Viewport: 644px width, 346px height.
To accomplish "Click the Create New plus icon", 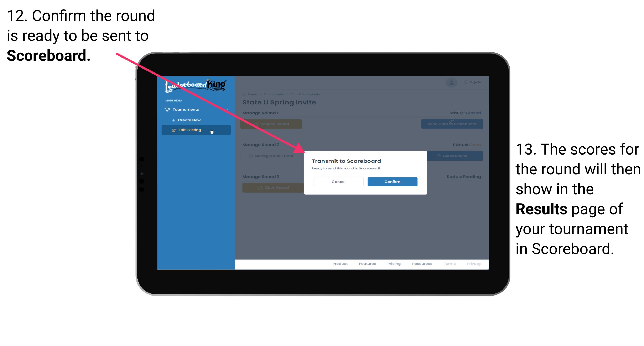I will click(173, 120).
